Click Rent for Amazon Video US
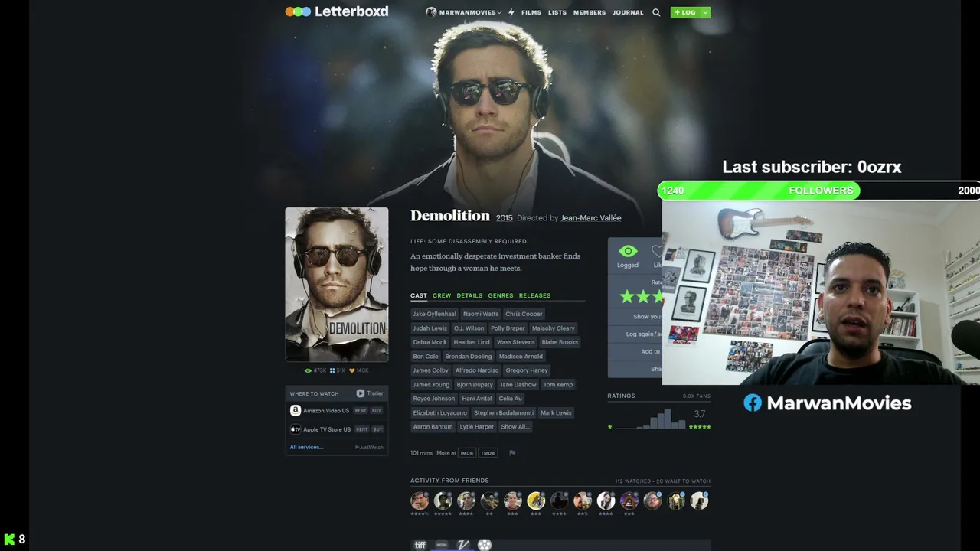Screen dimensions: 980x551 coord(361,411)
